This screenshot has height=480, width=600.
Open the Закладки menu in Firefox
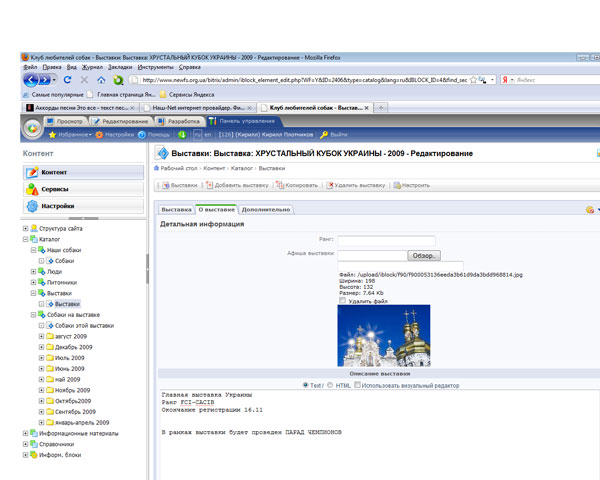coord(119,66)
